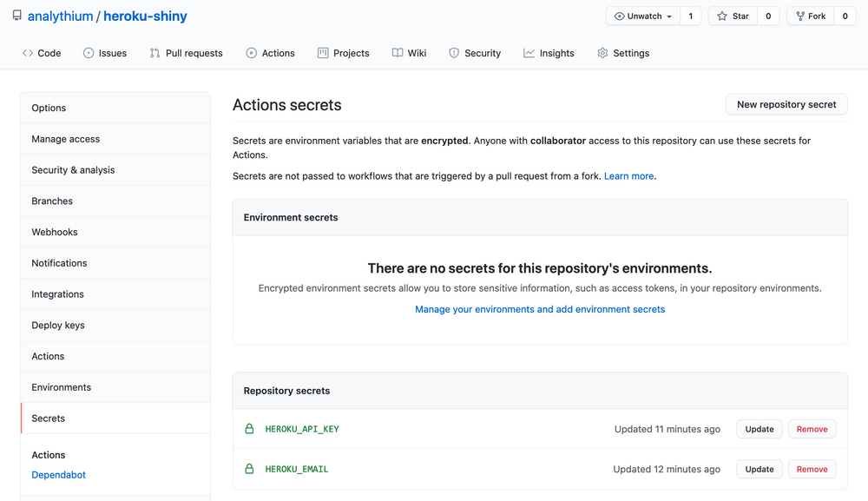Open the Unwatch dropdown chevron

669,16
